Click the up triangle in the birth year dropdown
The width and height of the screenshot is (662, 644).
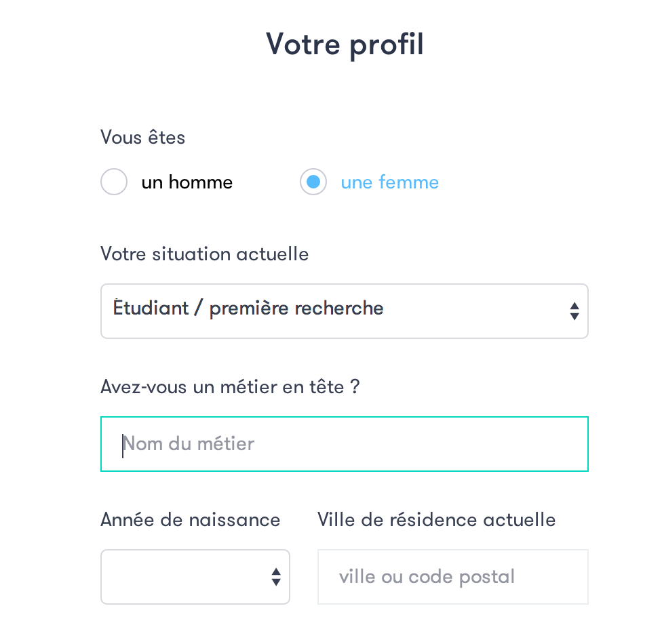point(276,571)
